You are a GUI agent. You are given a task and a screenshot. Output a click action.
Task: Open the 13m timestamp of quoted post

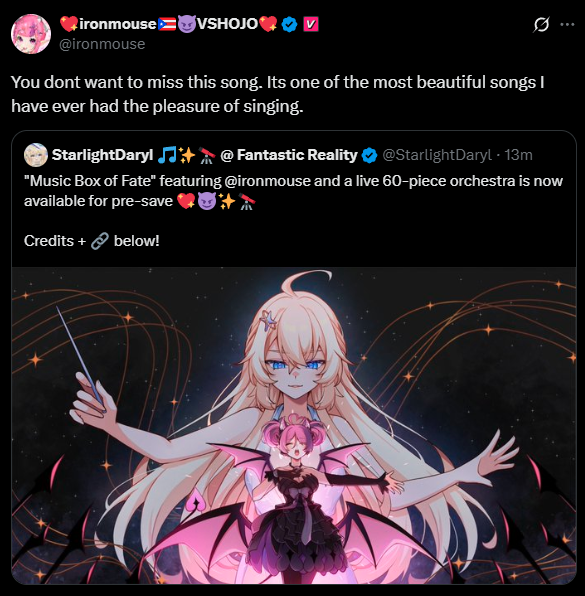click(x=518, y=155)
